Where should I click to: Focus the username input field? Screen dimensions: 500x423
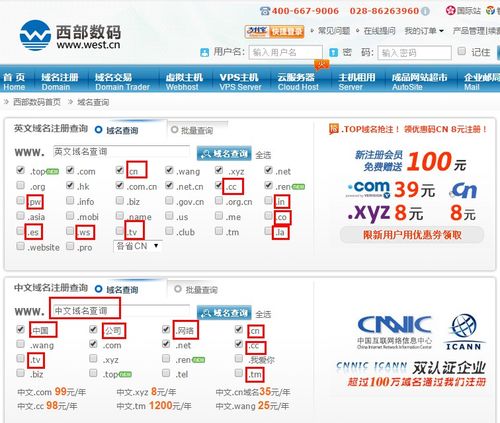pyautogui.click(x=286, y=52)
